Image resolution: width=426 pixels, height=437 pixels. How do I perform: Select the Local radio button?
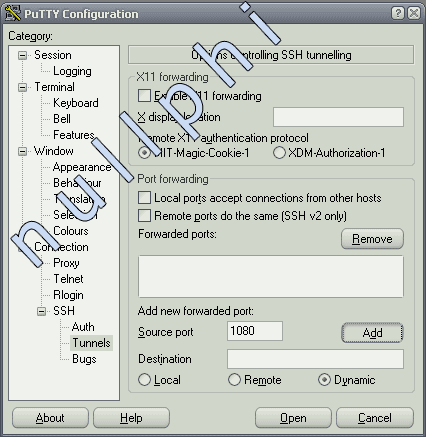144,380
